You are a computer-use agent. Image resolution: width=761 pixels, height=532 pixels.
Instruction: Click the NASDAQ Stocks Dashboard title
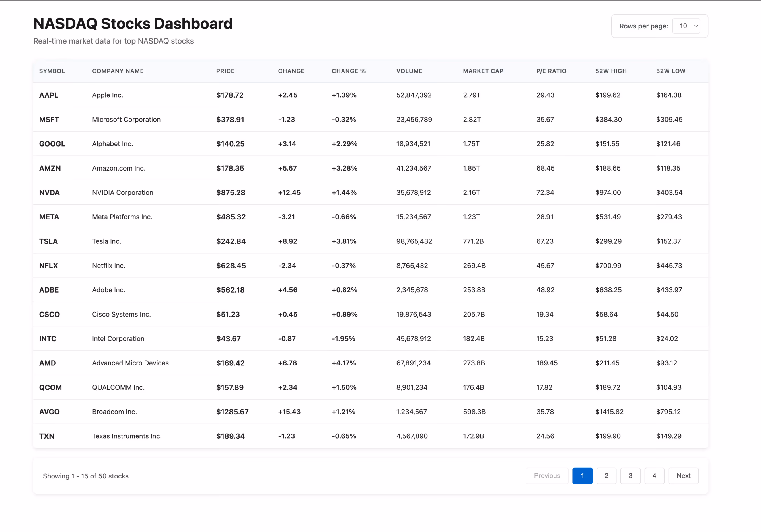point(133,24)
